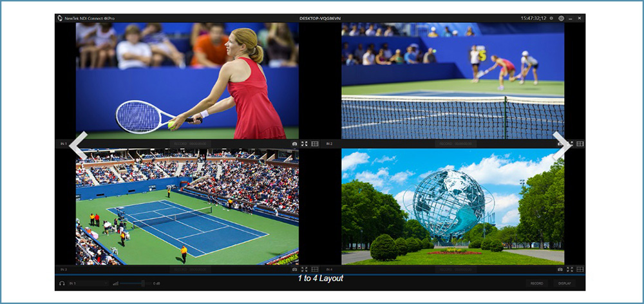Capture a snapshot of the IN 3 feed
644x304 pixels.
click(x=294, y=269)
